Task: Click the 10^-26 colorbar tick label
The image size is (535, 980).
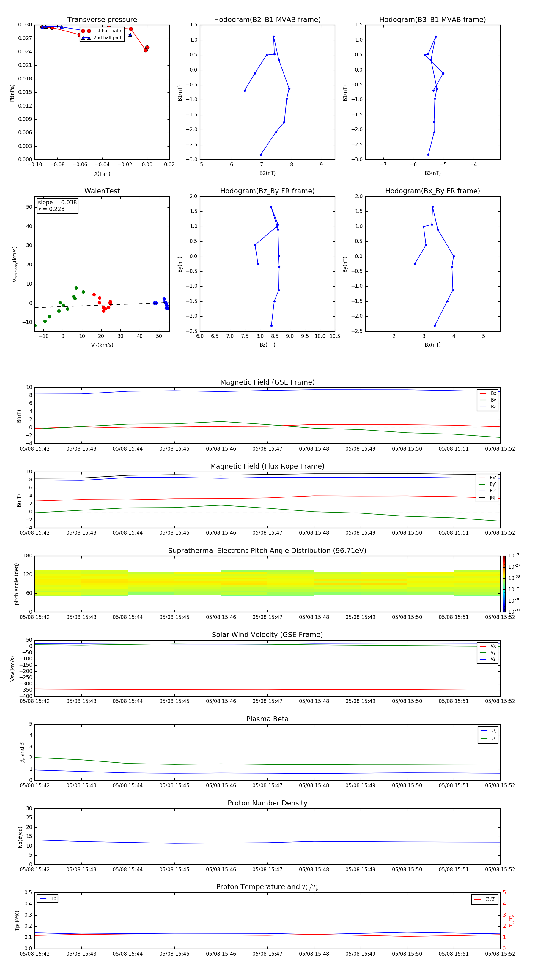Action: click(514, 555)
